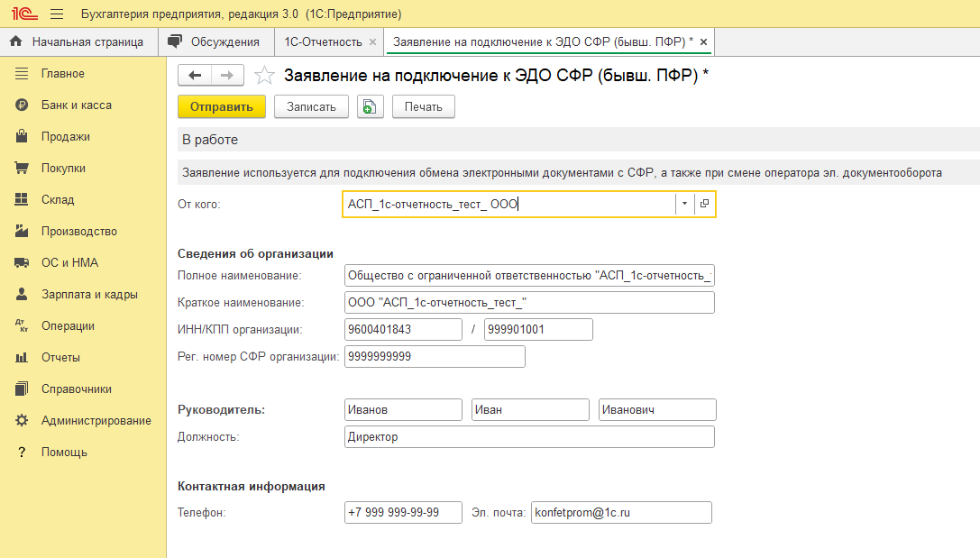
Task: Edit the Полное наименование field
Action: click(529, 276)
